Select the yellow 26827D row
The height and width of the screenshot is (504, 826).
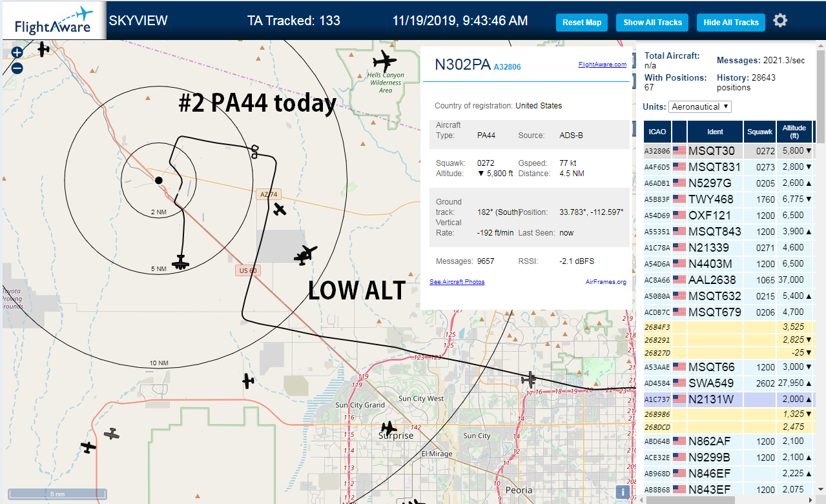tap(728, 352)
